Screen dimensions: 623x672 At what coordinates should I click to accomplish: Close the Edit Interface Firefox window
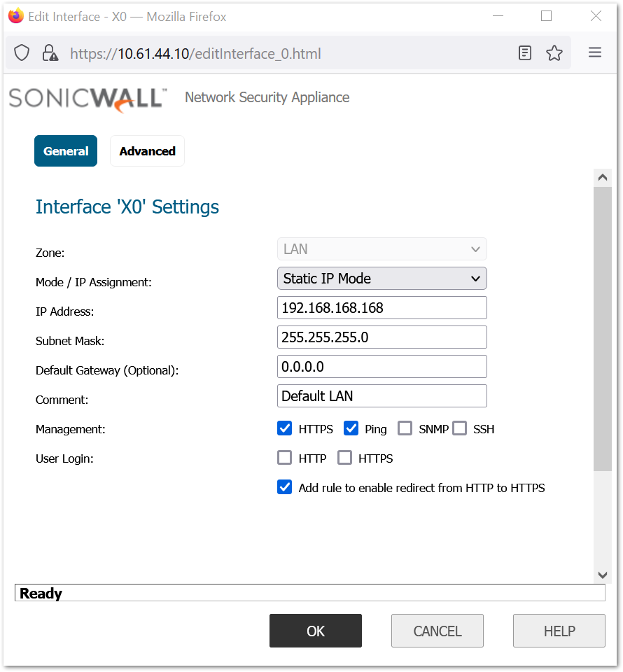[x=596, y=16]
